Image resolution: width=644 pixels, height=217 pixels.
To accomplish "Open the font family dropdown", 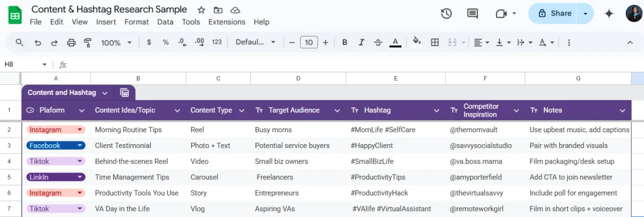I will [255, 42].
